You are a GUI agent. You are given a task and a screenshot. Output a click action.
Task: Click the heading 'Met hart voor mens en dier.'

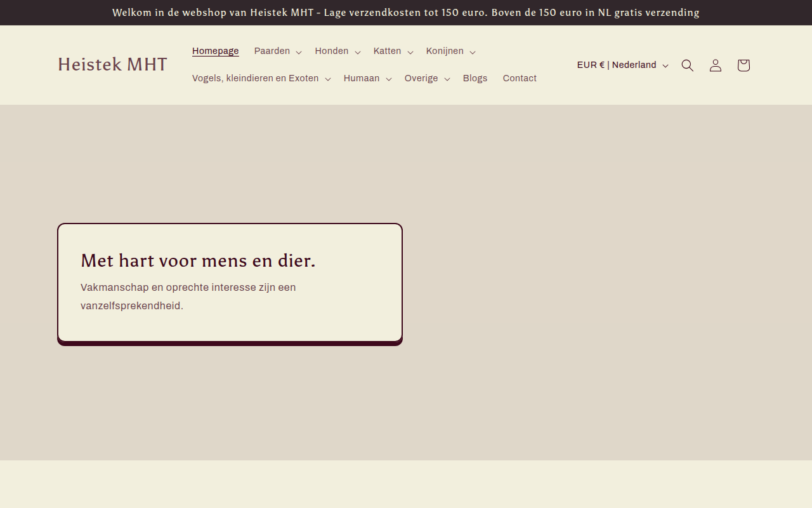[198, 261]
